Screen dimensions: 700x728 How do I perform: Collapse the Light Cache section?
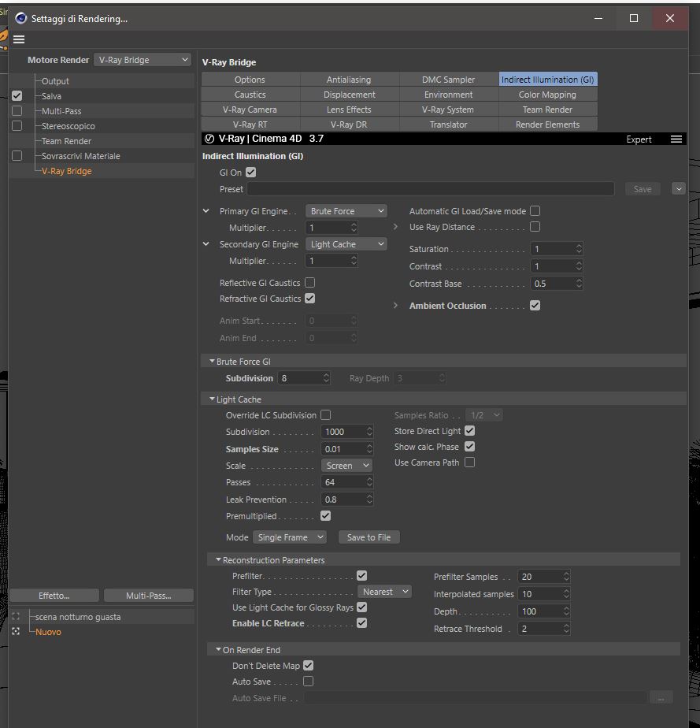tap(212, 399)
